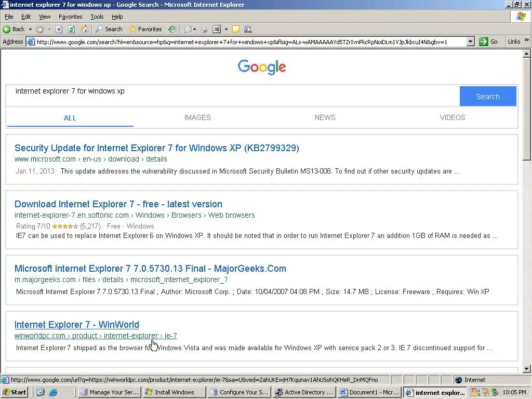Click the network system tray icon by clock
Image resolution: width=532 pixels, height=399 pixels.
[x=495, y=392]
